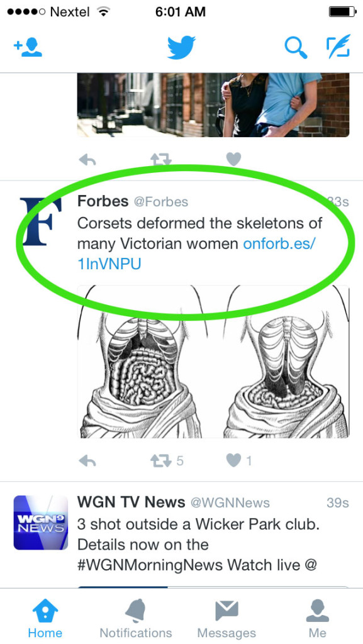Open the search magnifier icon

(x=296, y=47)
